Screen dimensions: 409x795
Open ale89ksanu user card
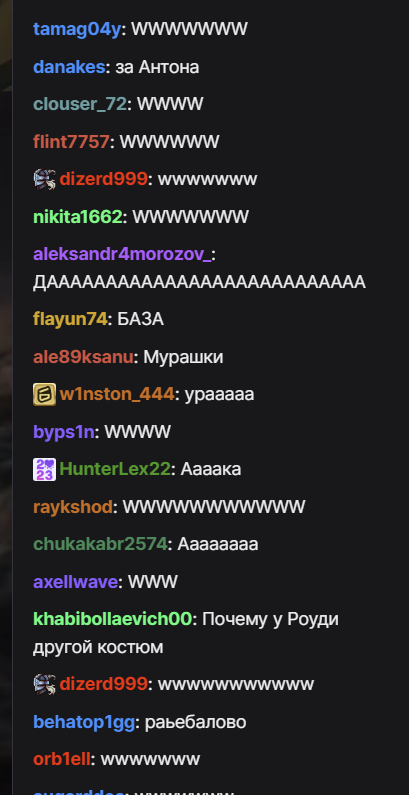coord(83,357)
